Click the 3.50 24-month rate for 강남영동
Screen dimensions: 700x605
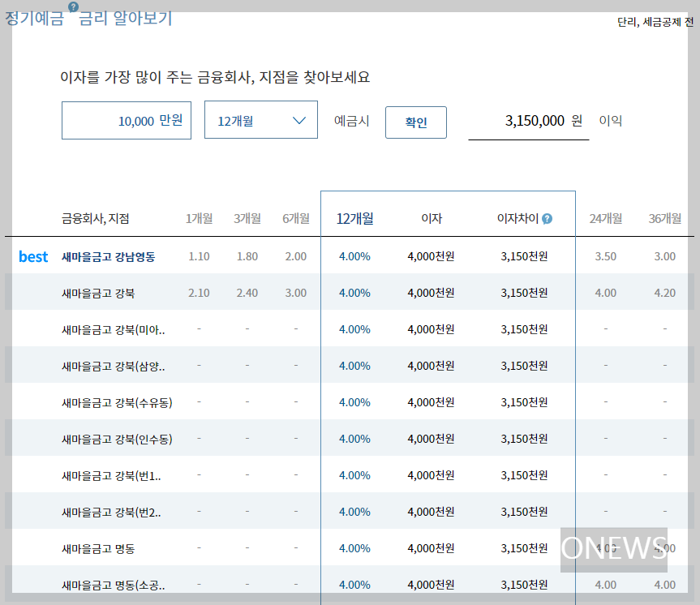pos(606,256)
